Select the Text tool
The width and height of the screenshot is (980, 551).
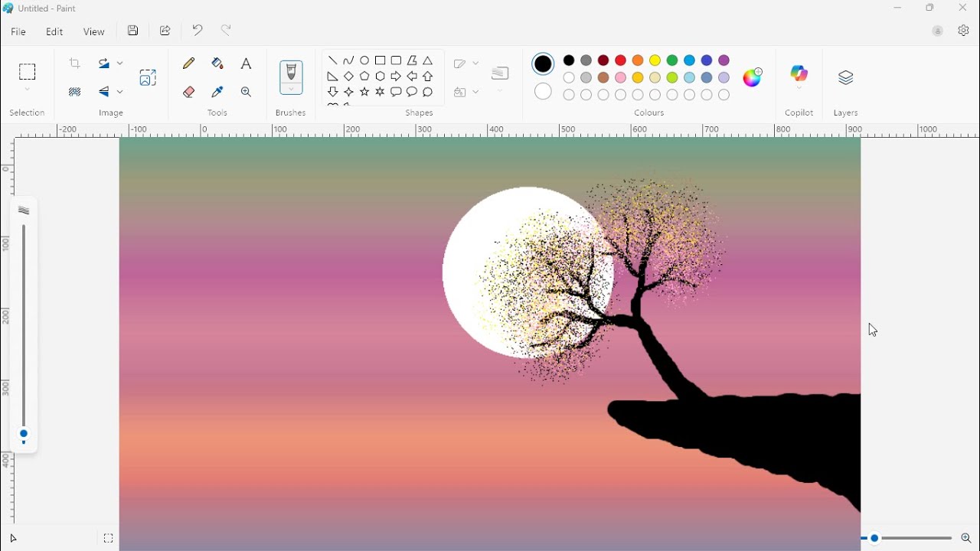247,64
